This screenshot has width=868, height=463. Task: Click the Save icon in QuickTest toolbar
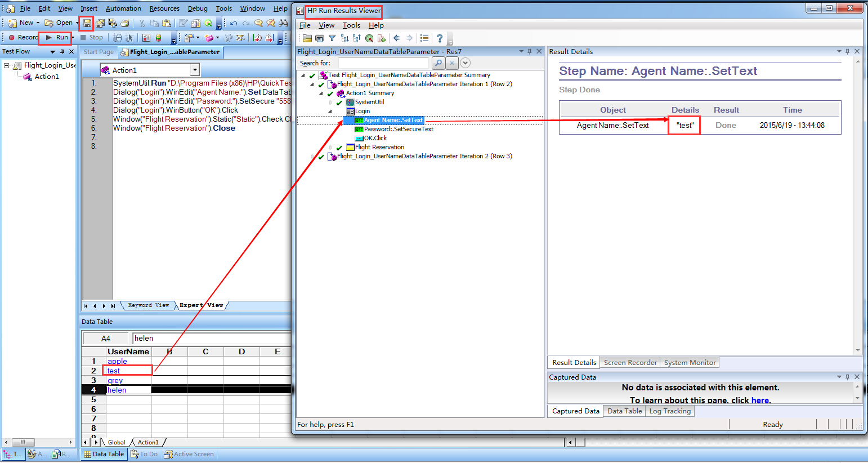coord(87,23)
